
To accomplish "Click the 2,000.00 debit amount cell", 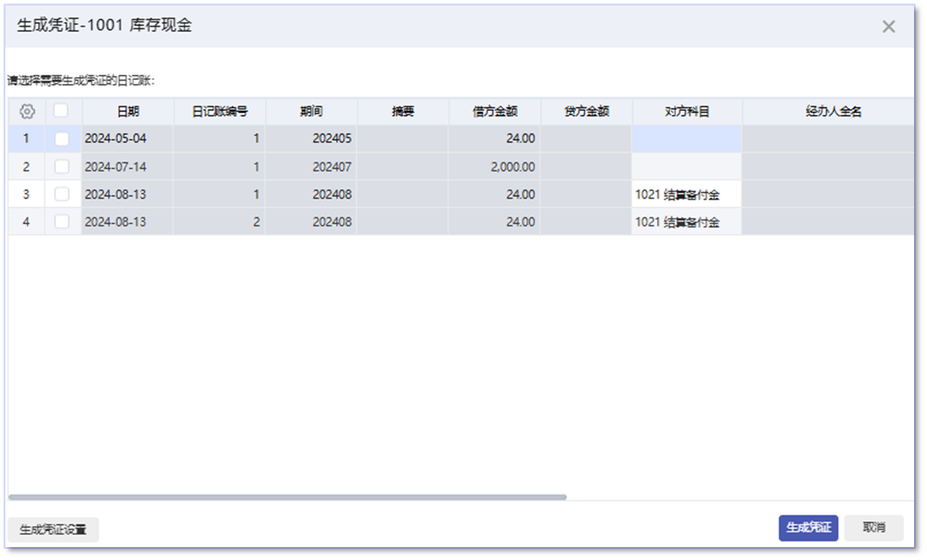I will coord(495,167).
